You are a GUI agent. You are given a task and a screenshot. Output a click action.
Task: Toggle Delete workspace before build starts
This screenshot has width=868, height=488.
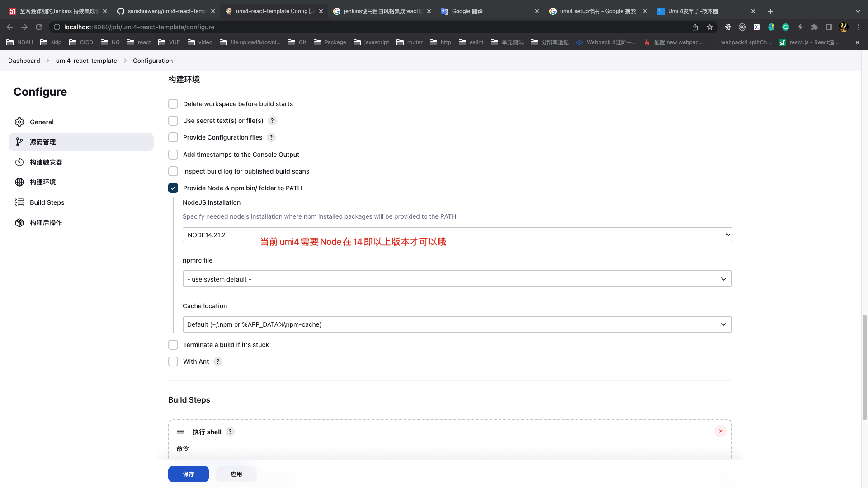[x=173, y=103]
